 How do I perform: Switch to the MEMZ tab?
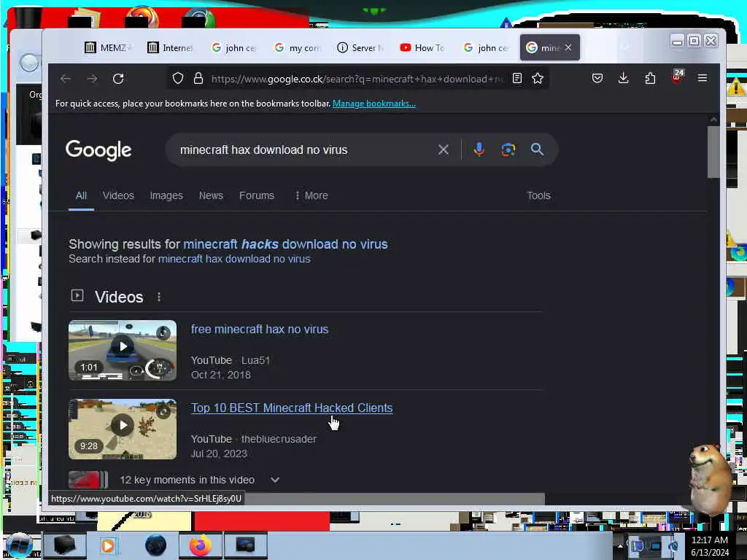108,47
